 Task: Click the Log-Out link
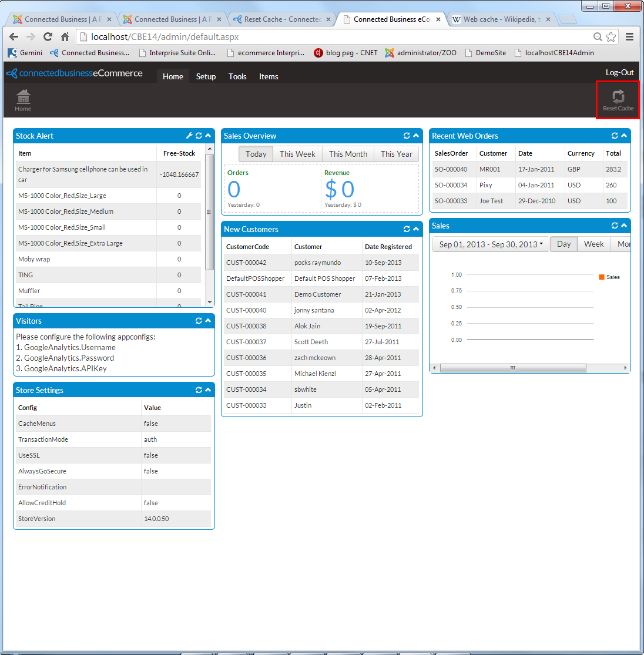point(619,72)
